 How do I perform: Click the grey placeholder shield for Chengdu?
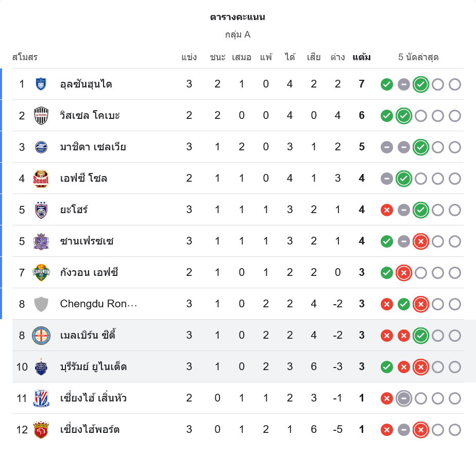pyautogui.click(x=41, y=304)
